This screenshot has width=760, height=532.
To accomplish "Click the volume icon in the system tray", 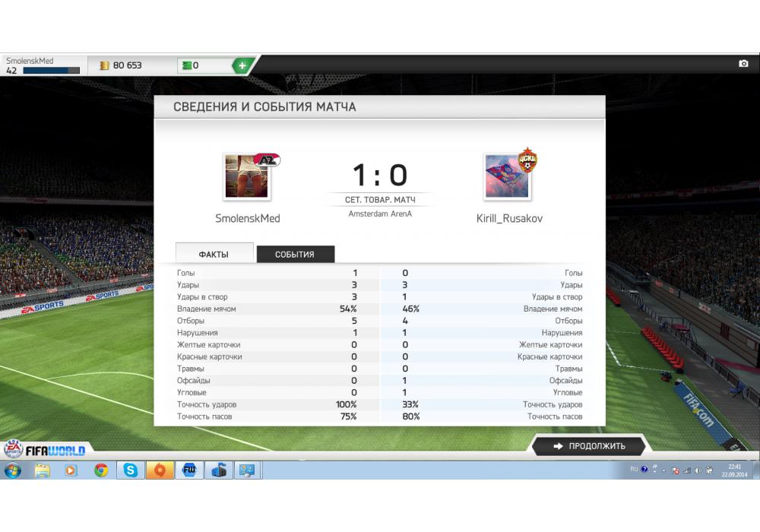I will [698, 470].
